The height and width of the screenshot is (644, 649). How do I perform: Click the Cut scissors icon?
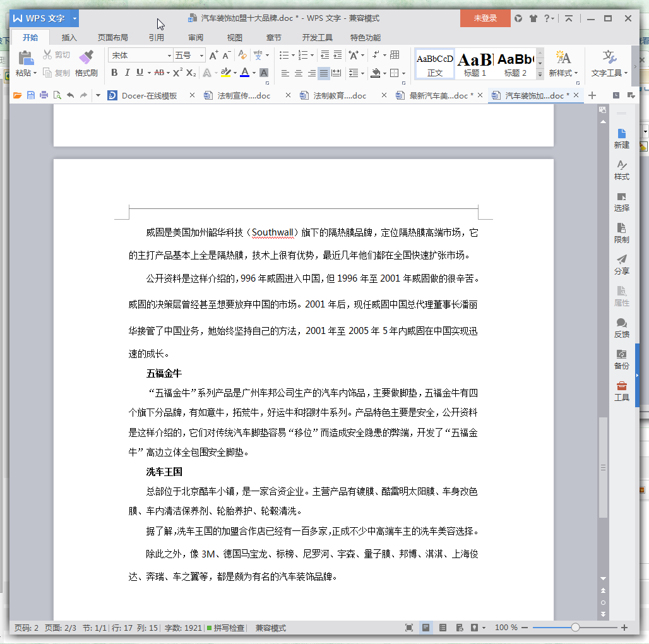47,55
